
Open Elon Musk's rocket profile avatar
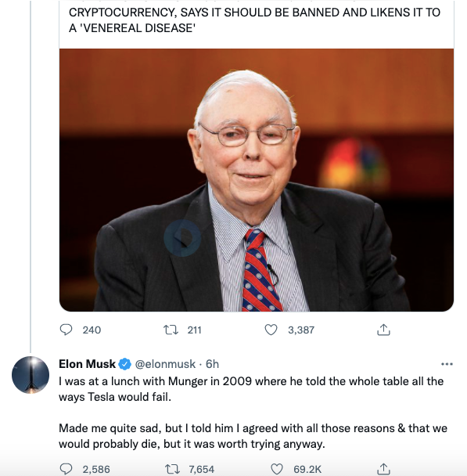31,375
